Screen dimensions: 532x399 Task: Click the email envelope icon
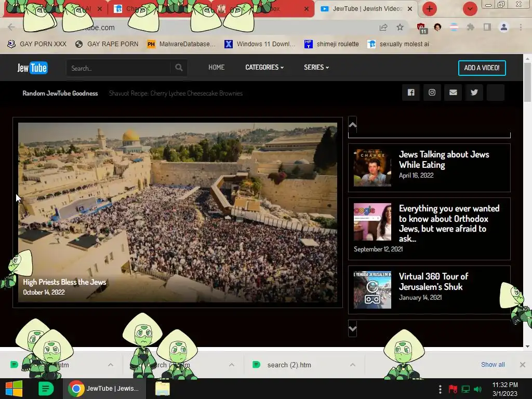click(453, 92)
